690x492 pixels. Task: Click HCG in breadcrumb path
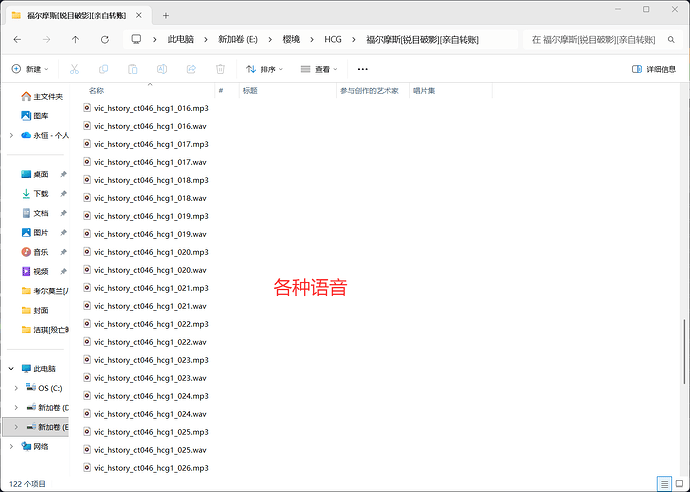pyautogui.click(x=333, y=40)
